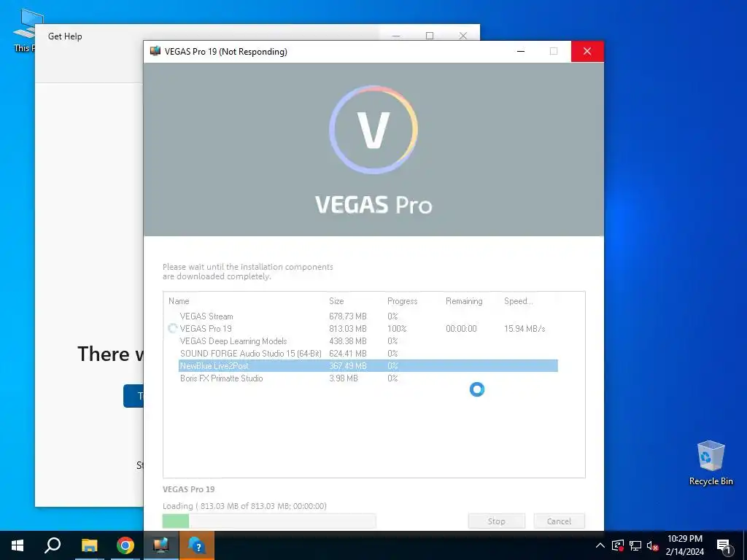This screenshot has width=747, height=560.
Task: Click the download progress bar
Action: (x=269, y=521)
